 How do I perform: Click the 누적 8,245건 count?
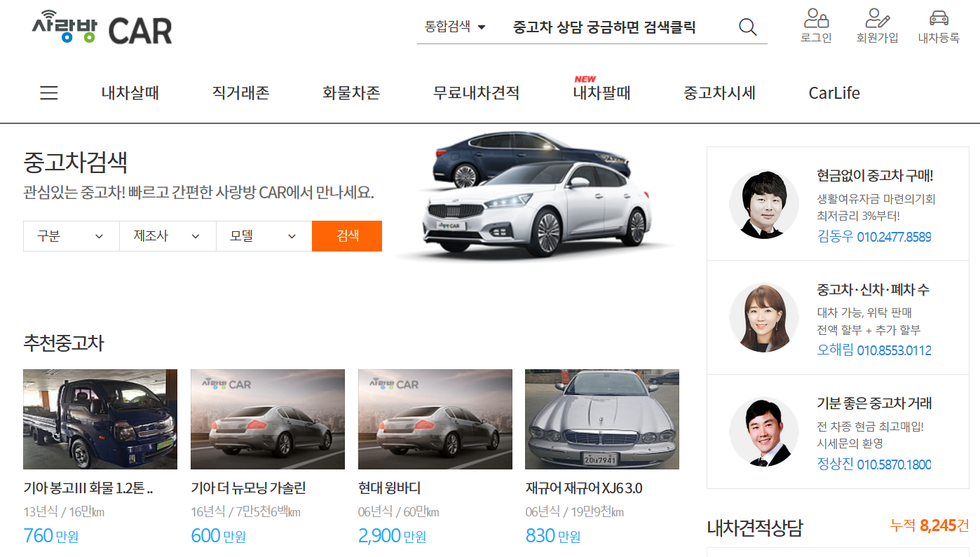(930, 525)
